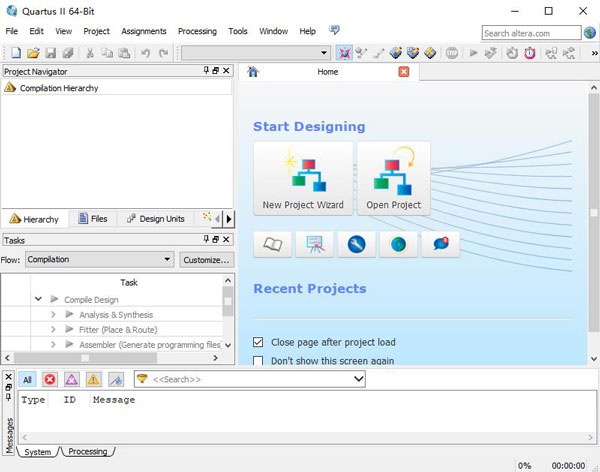Toggle the highlighted Project Navigator toolbar icon
Viewport: 600px width, 472px height.
point(344,52)
